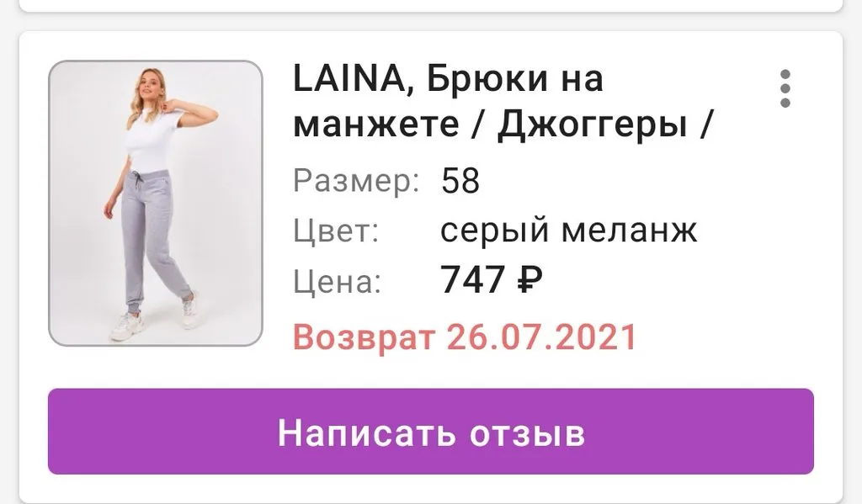Viewport: 862px width, 504px height.
Task: Open the three-dot options menu
Action: [x=785, y=88]
